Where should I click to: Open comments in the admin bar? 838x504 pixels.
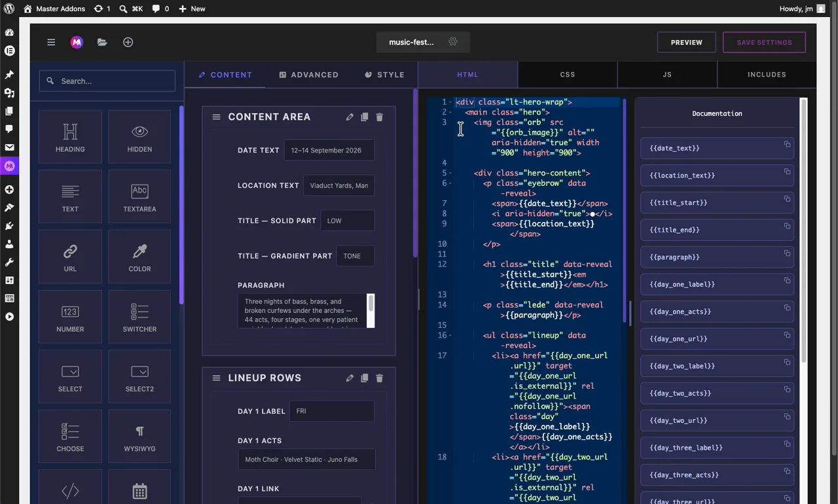pyautogui.click(x=160, y=9)
